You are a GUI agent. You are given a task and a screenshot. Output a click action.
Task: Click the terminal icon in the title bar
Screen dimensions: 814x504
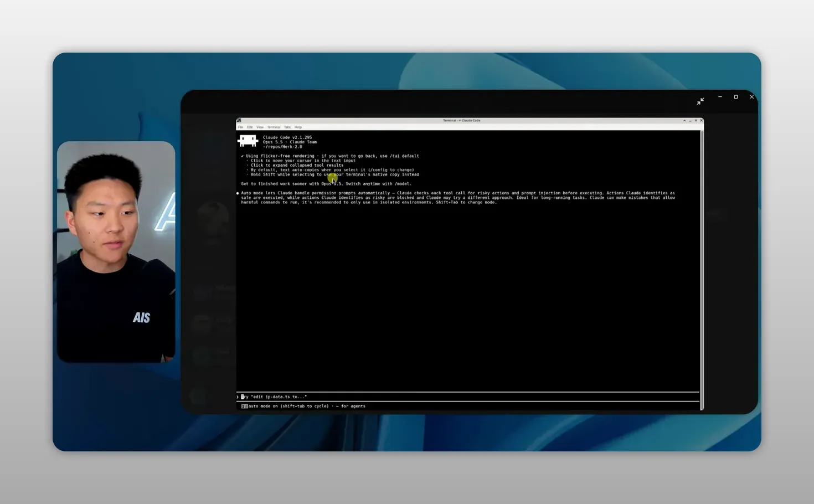(239, 120)
